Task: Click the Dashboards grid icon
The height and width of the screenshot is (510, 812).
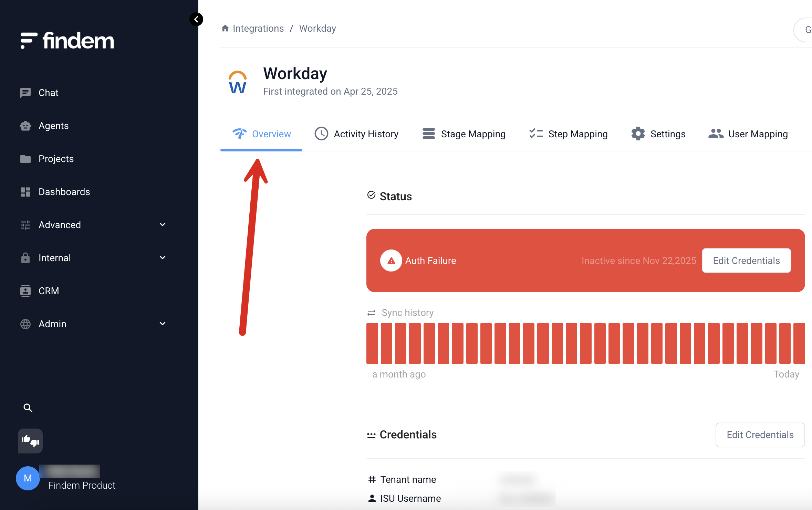Action: [x=25, y=192]
